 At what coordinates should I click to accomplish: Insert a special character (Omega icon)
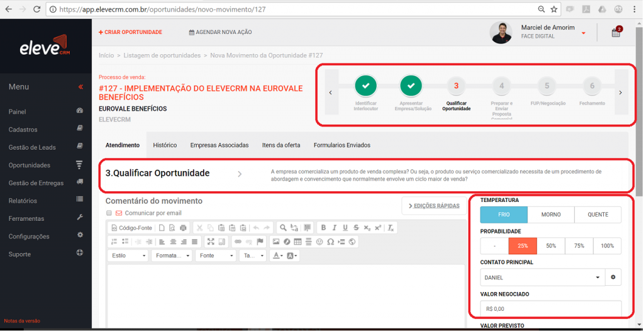(x=330, y=242)
